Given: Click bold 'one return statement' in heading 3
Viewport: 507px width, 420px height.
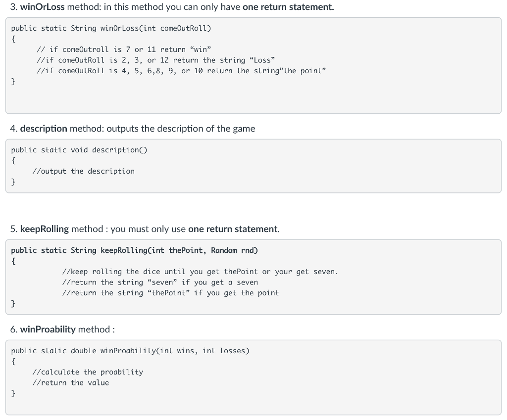Looking at the screenshot, I should point(288,7).
